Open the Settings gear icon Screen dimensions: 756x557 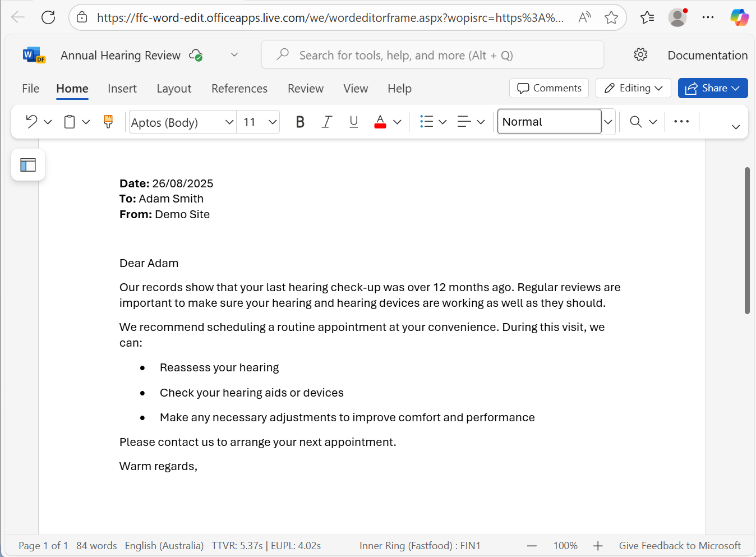click(x=640, y=55)
